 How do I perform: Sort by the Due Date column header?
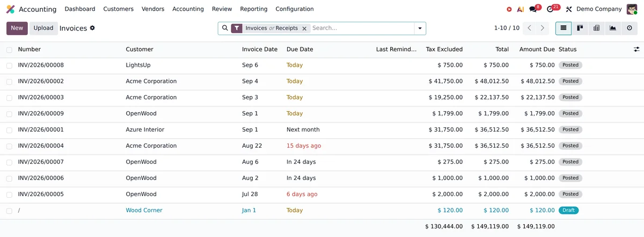coord(300,49)
